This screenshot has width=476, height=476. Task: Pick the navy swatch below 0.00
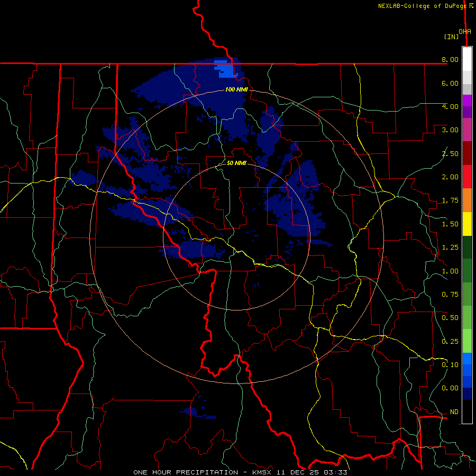point(467,393)
